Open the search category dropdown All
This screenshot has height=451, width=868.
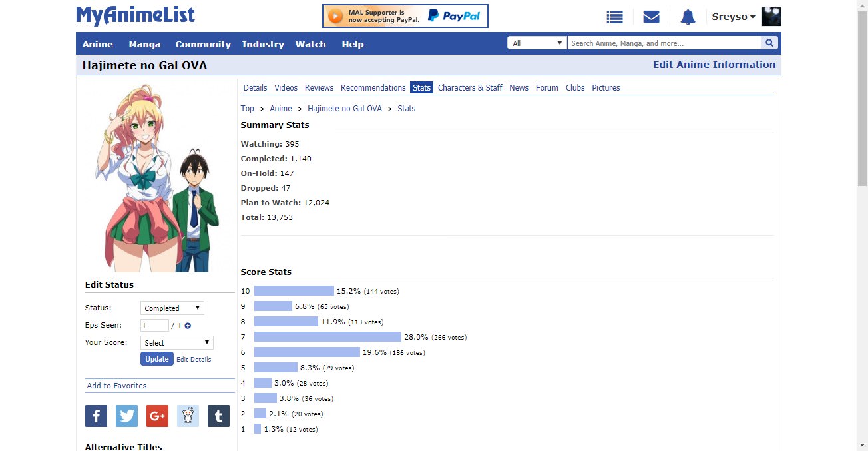coord(537,43)
